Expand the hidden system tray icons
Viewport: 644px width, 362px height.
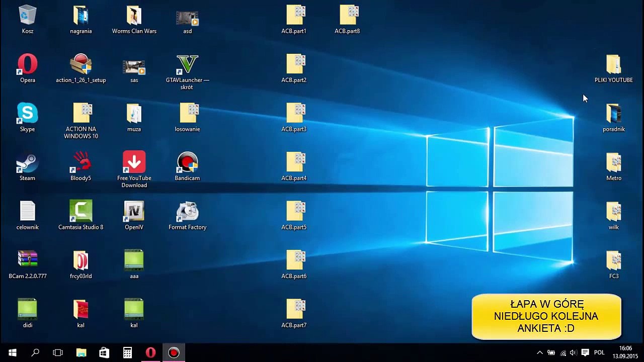pos(540,353)
